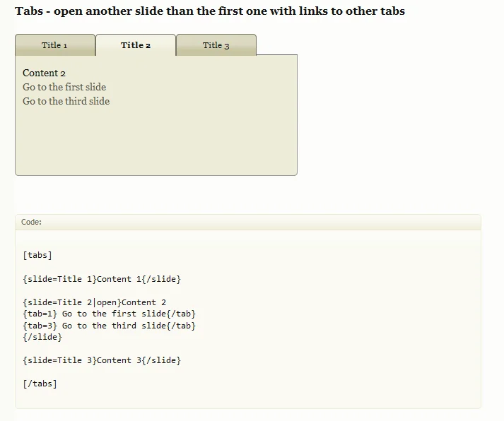Click empty area below the tab panel links
Image resolution: width=504 pixels, height=421 pixels.
tap(156, 141)
